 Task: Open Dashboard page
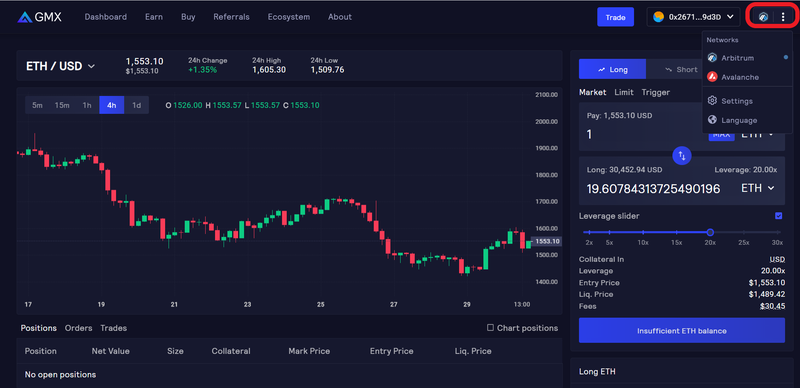106,17
